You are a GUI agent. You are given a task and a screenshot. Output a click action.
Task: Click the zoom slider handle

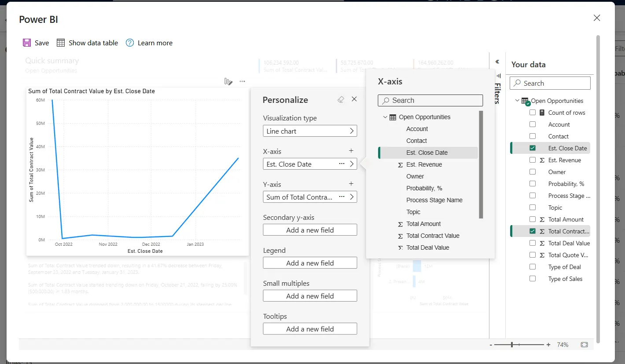click(x=512, y=345)
